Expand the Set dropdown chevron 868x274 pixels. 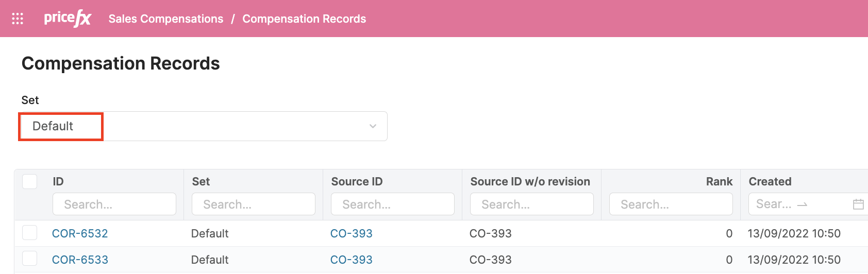click(x=373, y=126)
